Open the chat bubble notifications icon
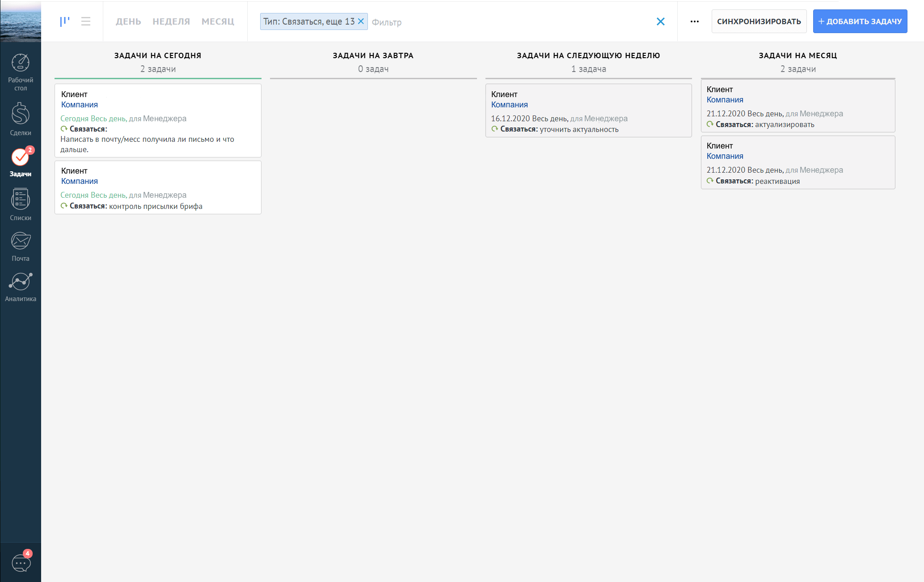924x582 pixels. coord(21,563)
